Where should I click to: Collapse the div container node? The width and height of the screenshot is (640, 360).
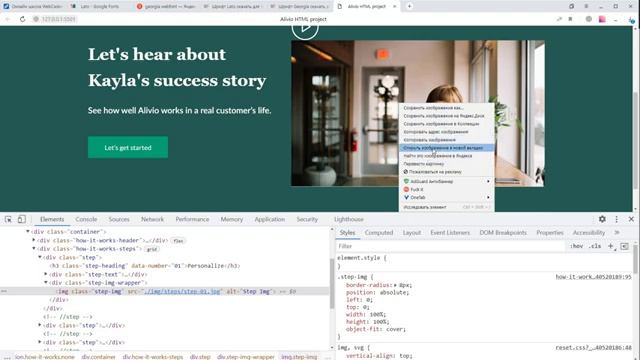point(28,231)
